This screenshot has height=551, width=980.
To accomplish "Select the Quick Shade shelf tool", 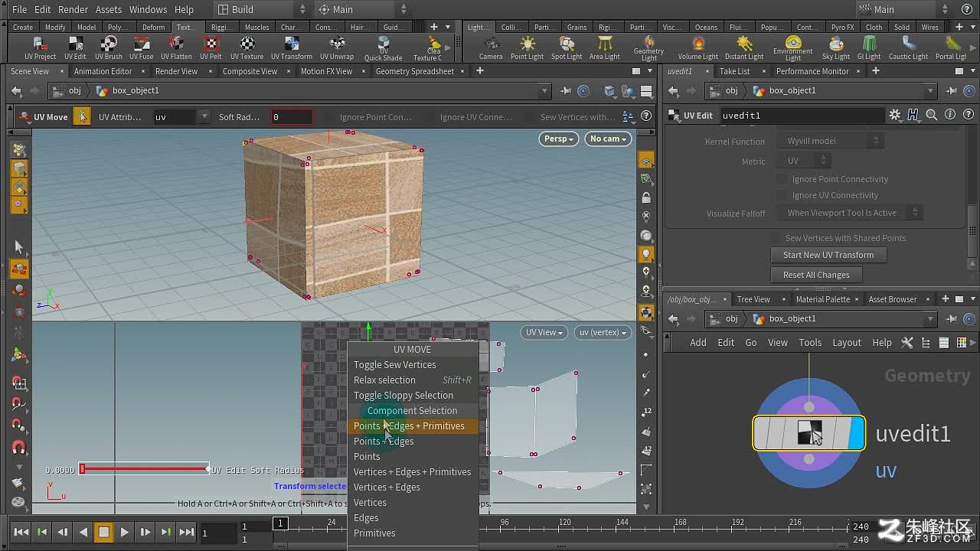I will coord(383,49).
